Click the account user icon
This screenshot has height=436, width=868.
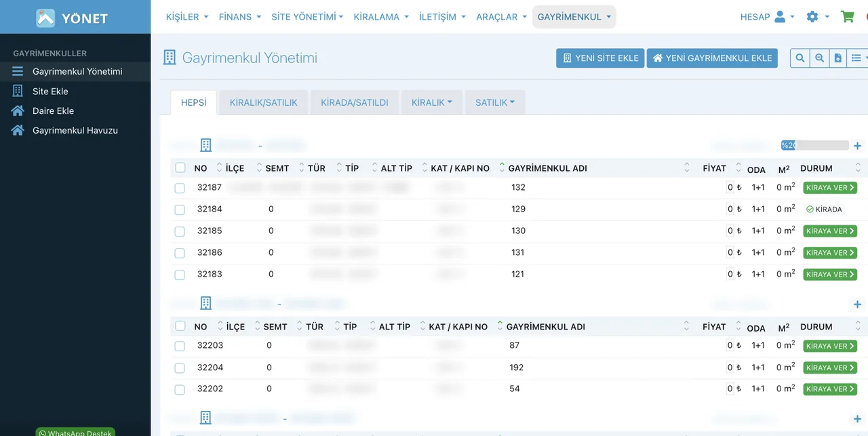[x=780, y=17]
